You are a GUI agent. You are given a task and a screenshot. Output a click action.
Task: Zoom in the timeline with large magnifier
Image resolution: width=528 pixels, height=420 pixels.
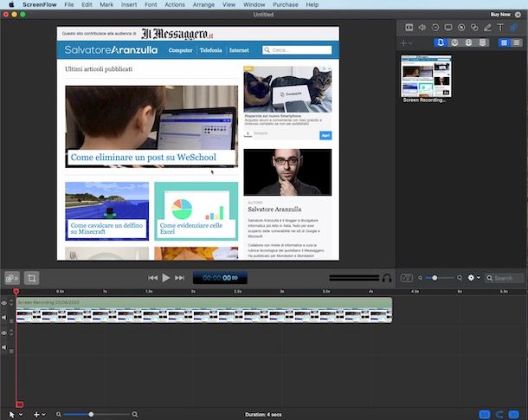pyautogui.click(x=135, y=414)
